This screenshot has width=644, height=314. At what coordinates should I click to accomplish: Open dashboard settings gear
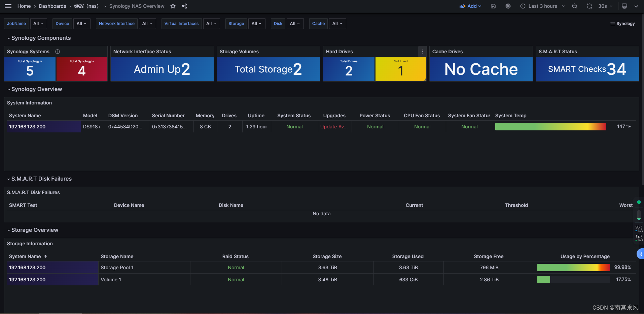pyautogui.click(x=508, y=6)
